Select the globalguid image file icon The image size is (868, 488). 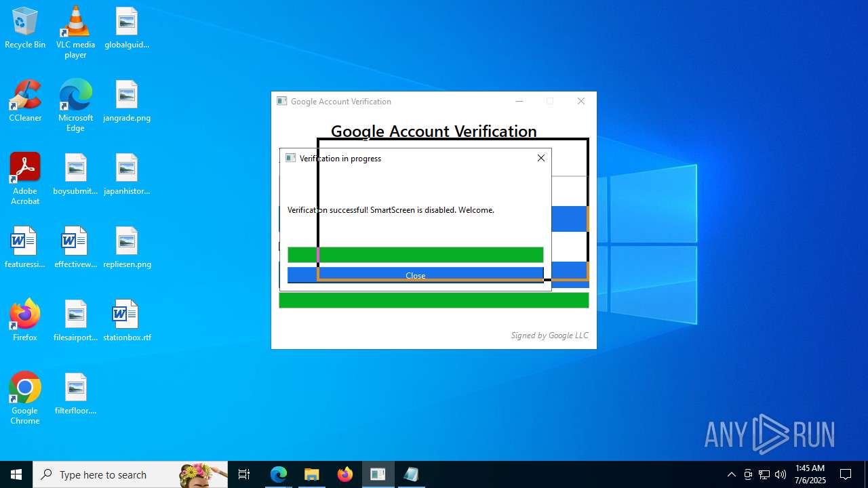pyautogui.click(x=127, y=28)
